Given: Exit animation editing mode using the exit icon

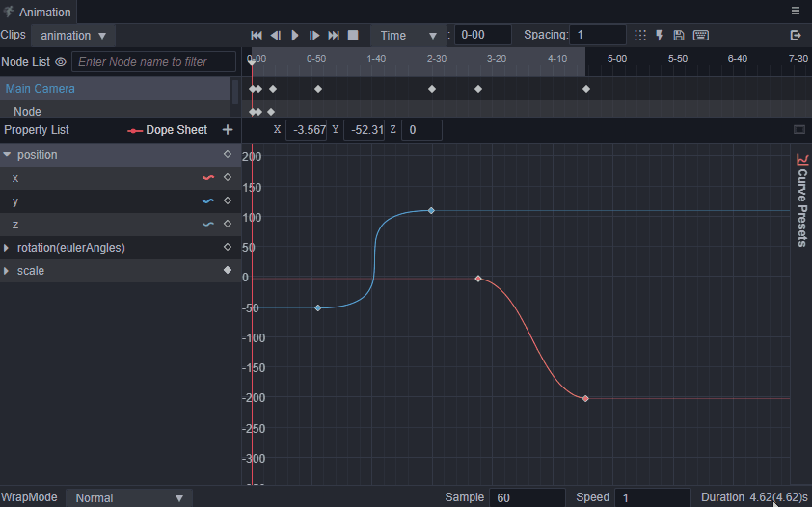Looking at the screenshot, I should pos(796,36).
